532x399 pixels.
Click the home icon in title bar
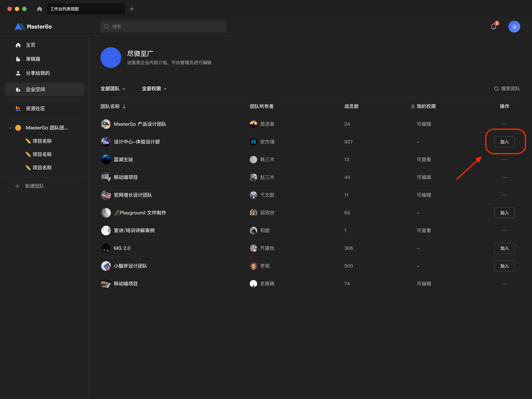click(x=39, y=9)
